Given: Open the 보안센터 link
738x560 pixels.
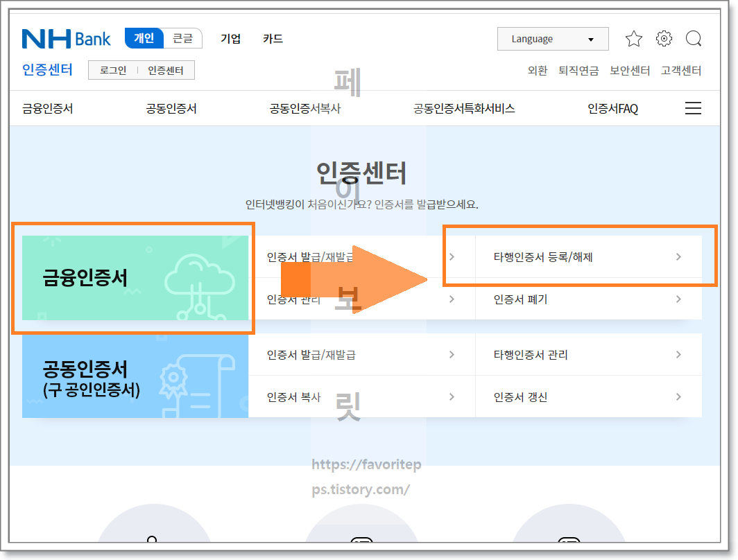Looking at the screenshot, I should pos(630,71).
